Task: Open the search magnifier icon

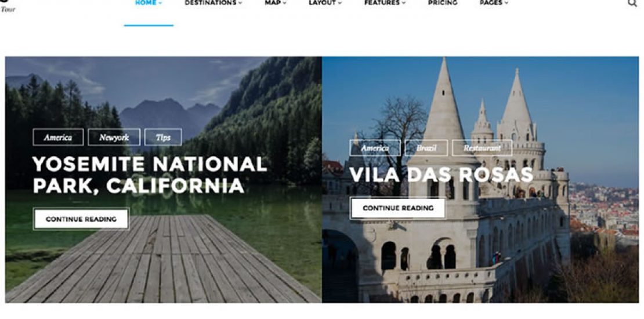Action: click(632, 3)
